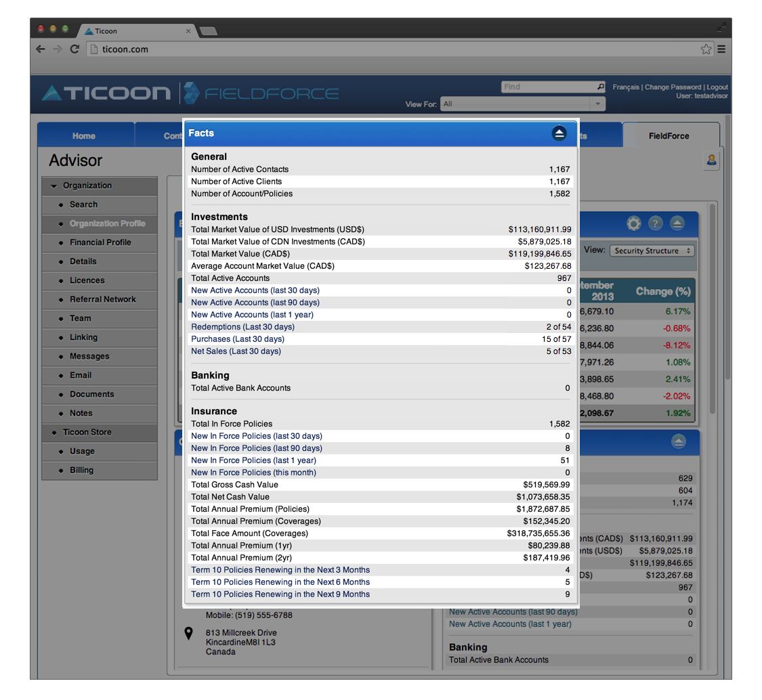This screenshot has height=700, width=762.
Task: Click the page's right vertical scrollbar
Action: [727, 248]
